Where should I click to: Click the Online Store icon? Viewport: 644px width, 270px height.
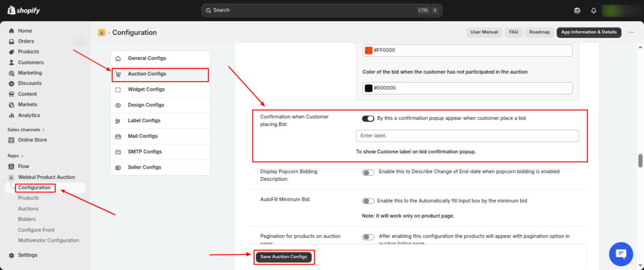[x=11, y=140]
